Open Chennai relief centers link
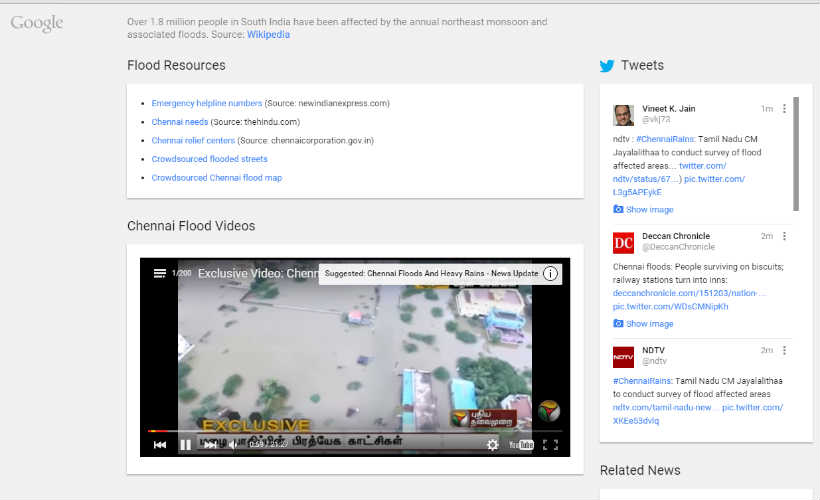Viewport: 820px width, 500px height. click(193, 140)
